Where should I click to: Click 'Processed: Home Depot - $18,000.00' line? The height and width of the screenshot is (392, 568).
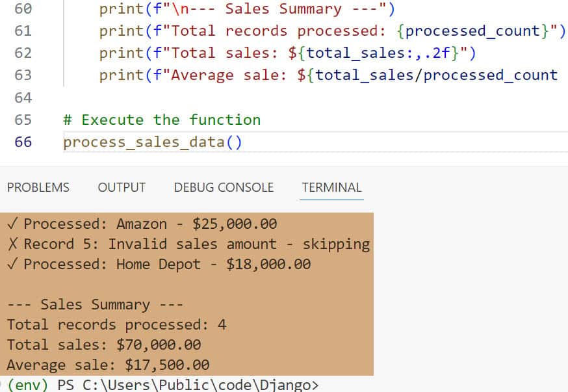(x=159, y=264)
